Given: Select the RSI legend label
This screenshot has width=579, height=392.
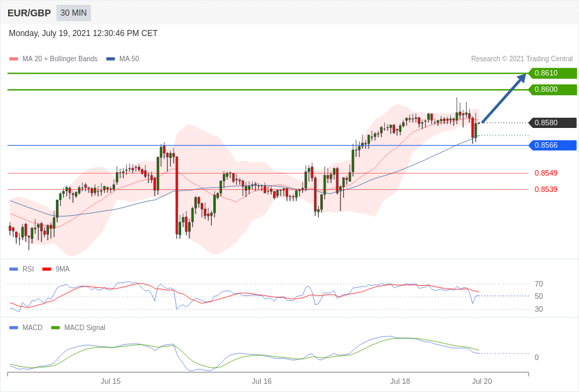Looking at the screenshot, I should pos(28,269).
